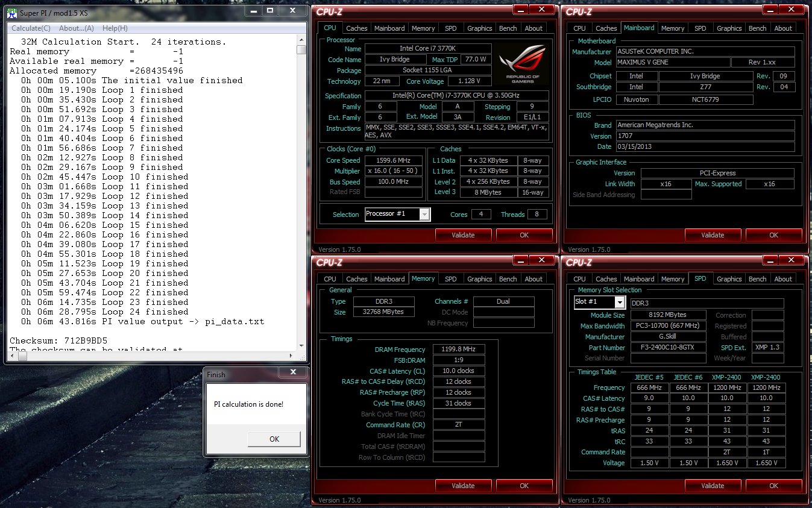Open About tab in CPU-Z memory timings window
The height and width of the screenshot is (508, 812).
tap(533, 279)
